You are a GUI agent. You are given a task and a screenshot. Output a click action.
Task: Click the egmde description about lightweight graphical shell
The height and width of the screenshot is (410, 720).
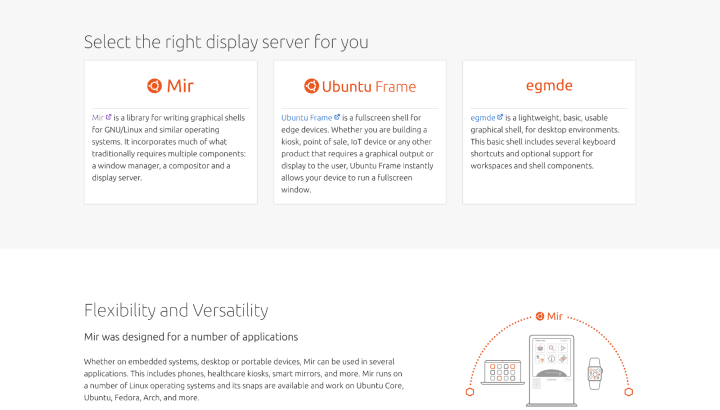click(x=546, y=141)
